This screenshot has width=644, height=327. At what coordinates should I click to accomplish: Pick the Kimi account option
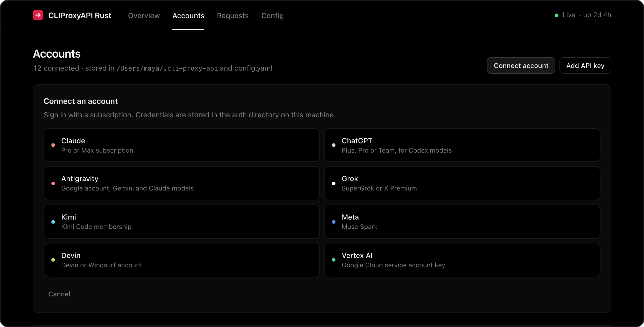181,222
